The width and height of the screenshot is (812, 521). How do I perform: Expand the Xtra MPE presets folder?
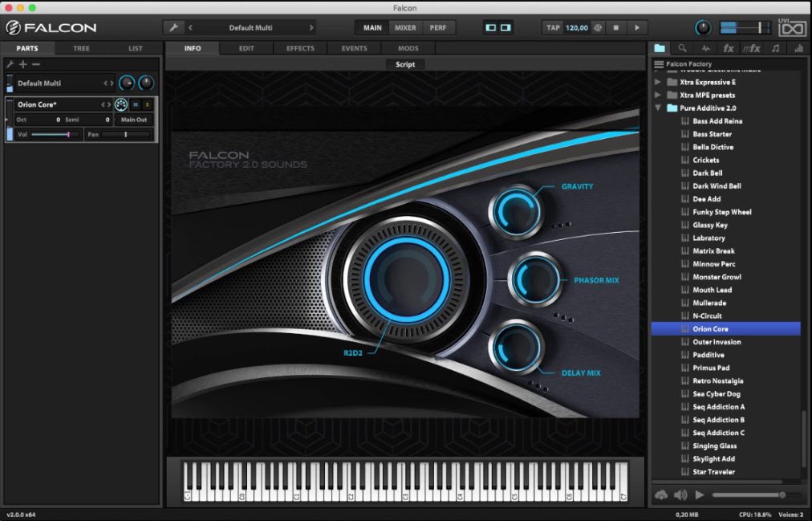pyautogui.click(x=658, y=95)
